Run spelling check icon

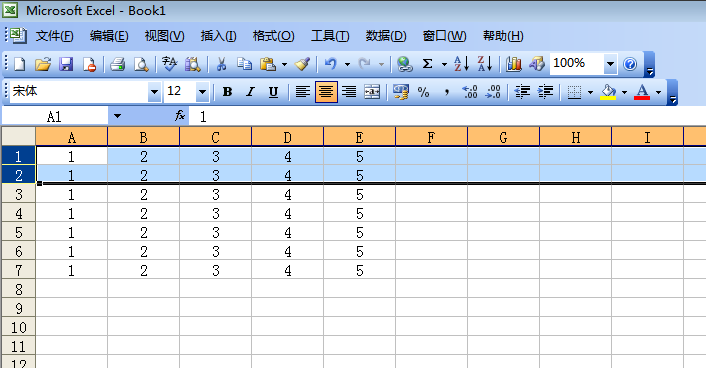click(169, 64)
